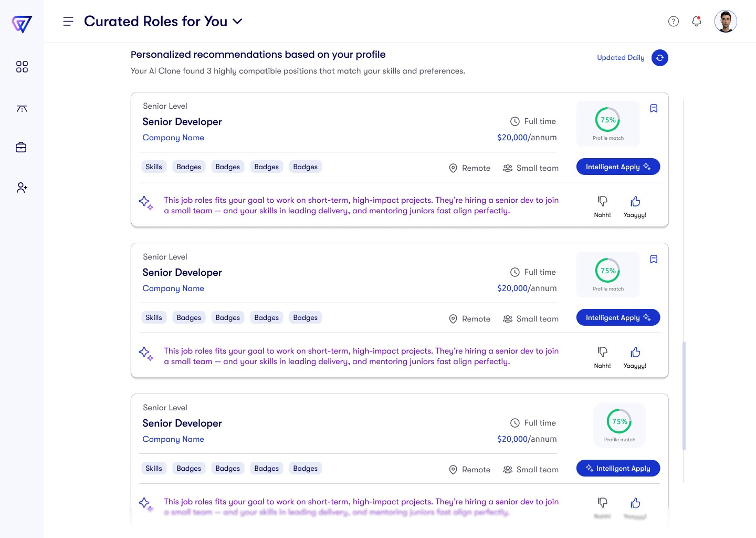Open the hamburger menu next to the title
This screenshot has height=538, width=756.
[68, 21]
